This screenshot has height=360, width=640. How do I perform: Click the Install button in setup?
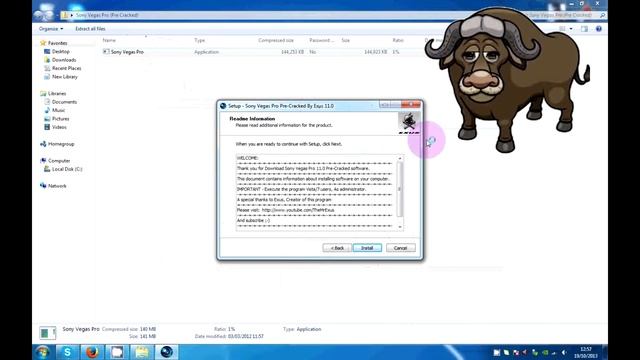point(367,248)
